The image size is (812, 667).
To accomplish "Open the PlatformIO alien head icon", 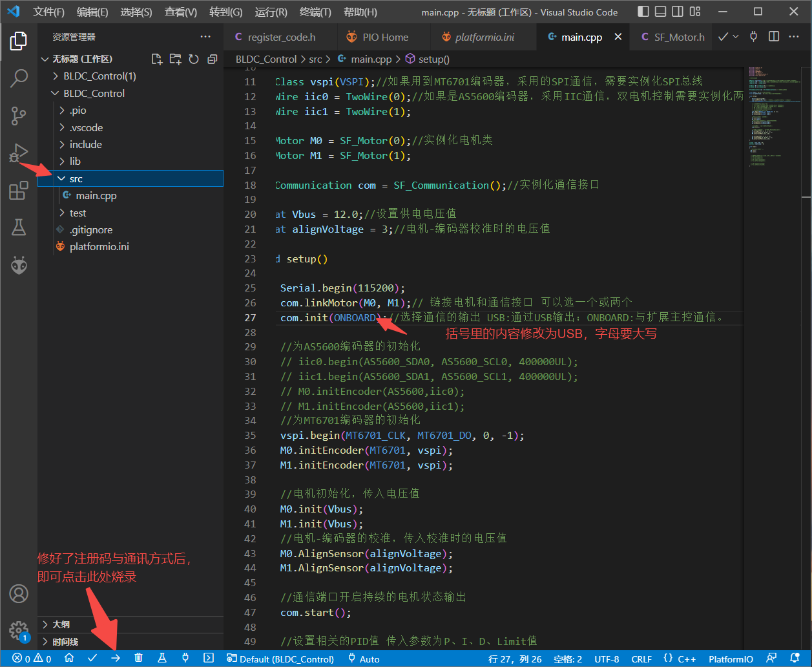I will click(x=19, y=265).
